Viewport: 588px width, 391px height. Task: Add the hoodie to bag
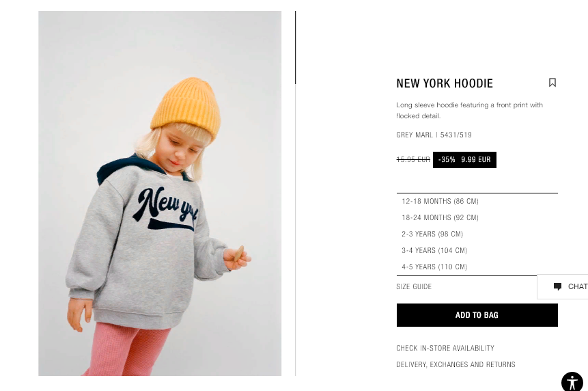pyautogui.click(x=477, y=315)
